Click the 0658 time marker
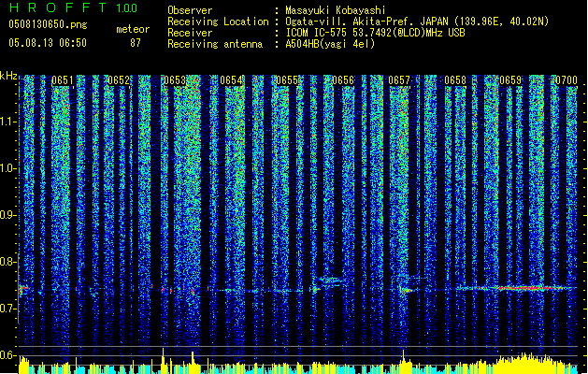 455,80
